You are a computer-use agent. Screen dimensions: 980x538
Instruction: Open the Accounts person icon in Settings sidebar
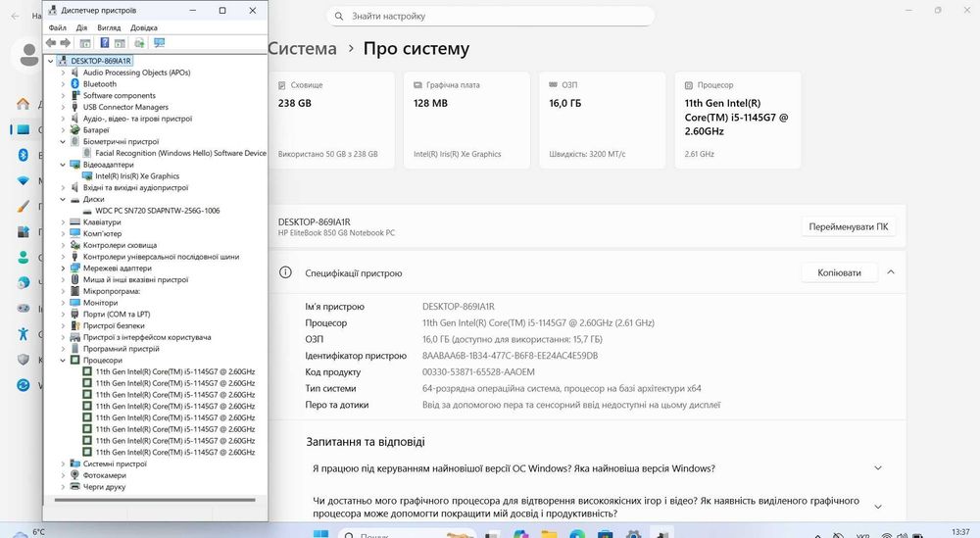[x=24, y=257]
